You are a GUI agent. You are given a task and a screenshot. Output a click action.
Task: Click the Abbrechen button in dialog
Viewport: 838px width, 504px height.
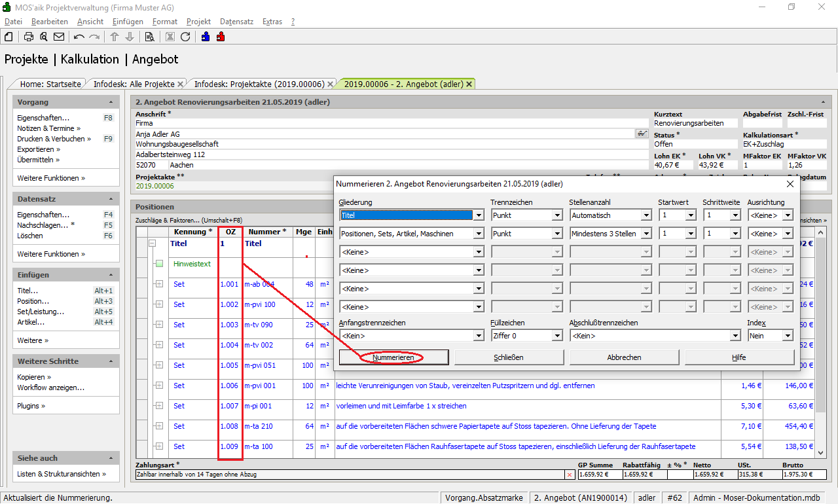pos(624,357)
